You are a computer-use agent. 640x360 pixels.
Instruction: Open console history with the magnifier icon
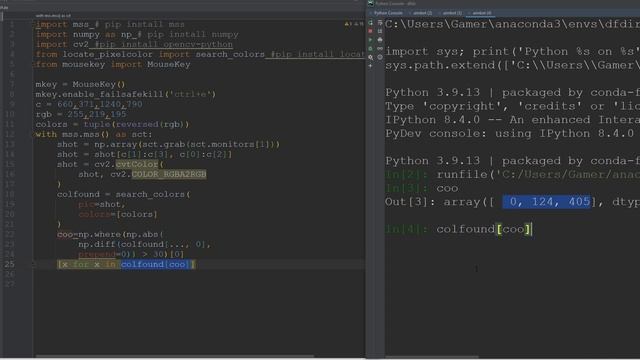pos(370,57)
